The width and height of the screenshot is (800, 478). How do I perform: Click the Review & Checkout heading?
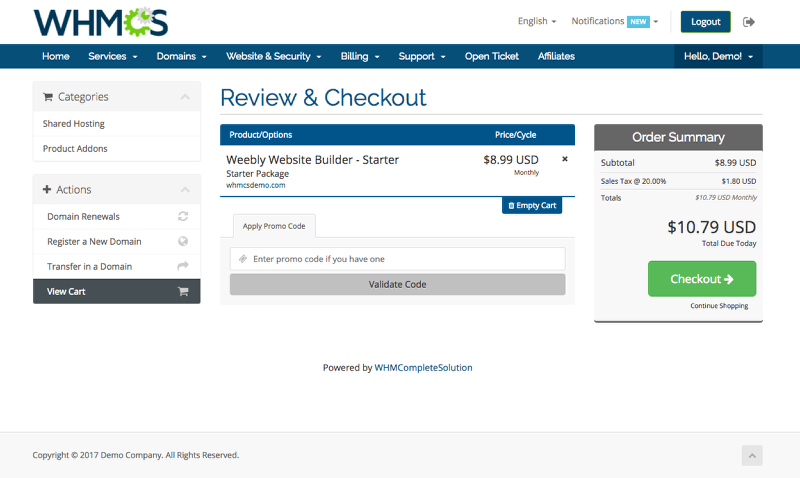[x=323, y=97]
